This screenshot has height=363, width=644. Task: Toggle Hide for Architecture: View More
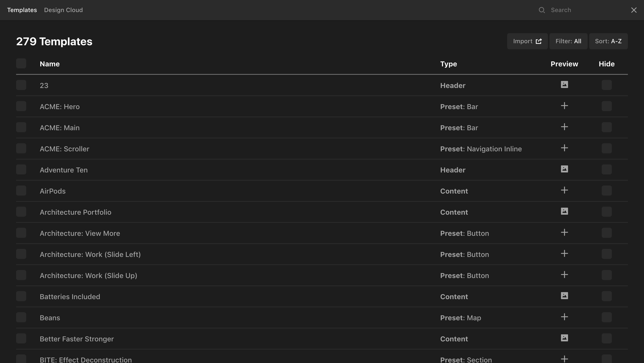(x=607, y=233)
